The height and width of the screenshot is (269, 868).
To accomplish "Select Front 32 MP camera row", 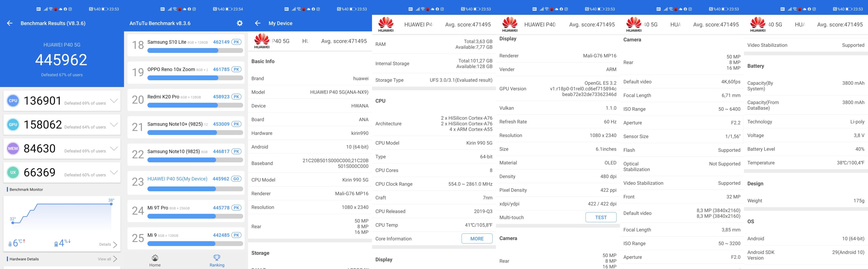I will tap(682, 197).
